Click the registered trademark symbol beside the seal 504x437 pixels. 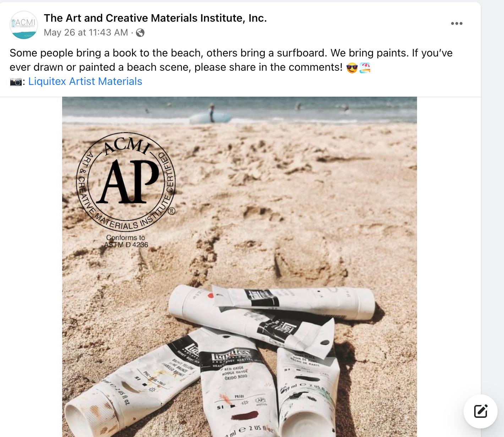coord(171,211)
